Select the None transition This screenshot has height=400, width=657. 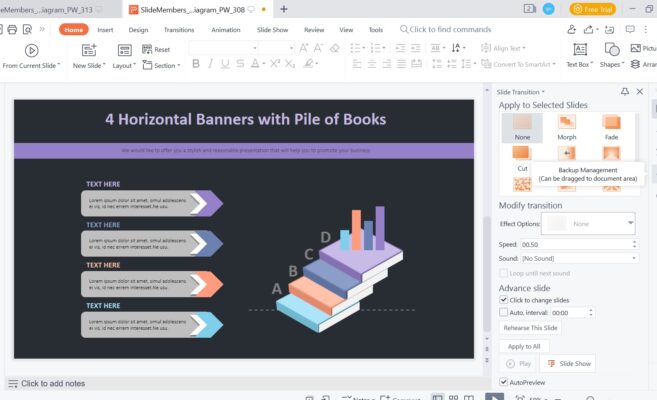(522, 128)
